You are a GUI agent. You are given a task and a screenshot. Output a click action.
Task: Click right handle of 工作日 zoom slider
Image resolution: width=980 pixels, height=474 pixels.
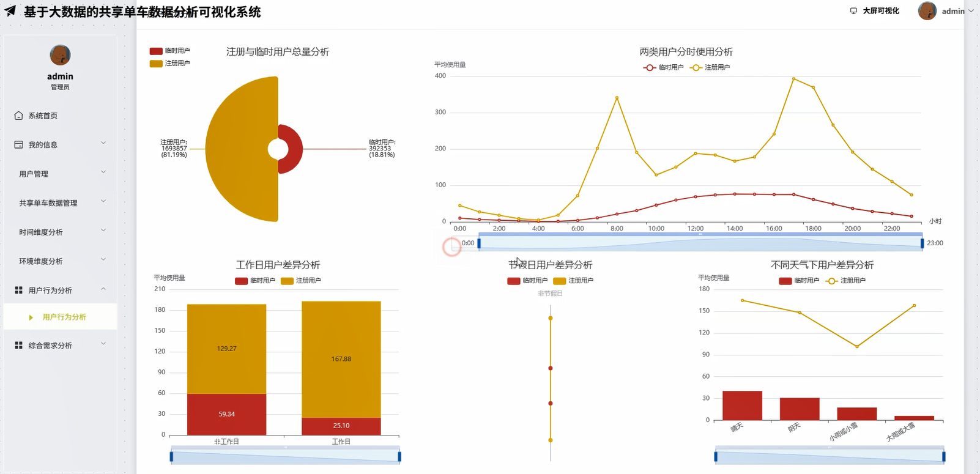click(399, 456)
